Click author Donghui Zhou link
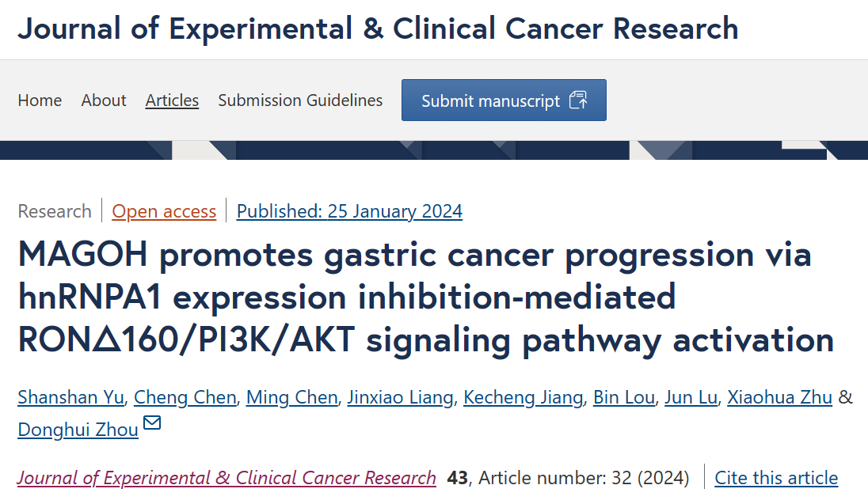The width and height of the screenshot is (868, 504). (78, 430)
